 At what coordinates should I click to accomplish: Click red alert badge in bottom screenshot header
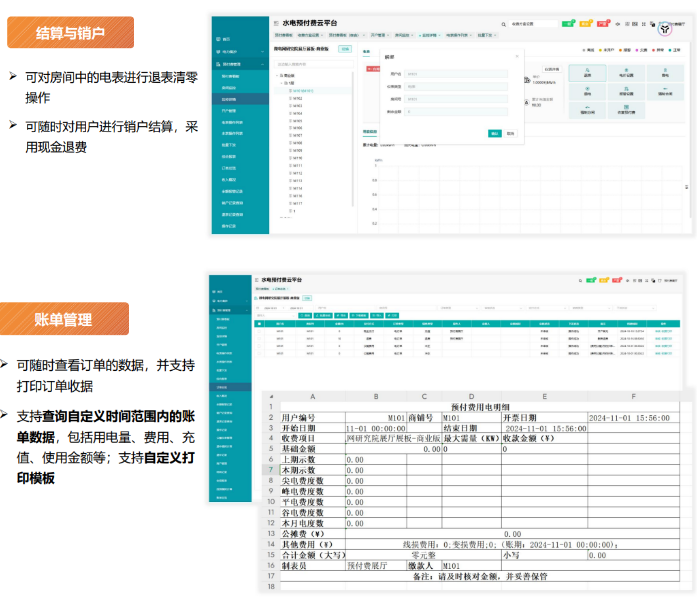pyautogui.click(x=617, y=280)
